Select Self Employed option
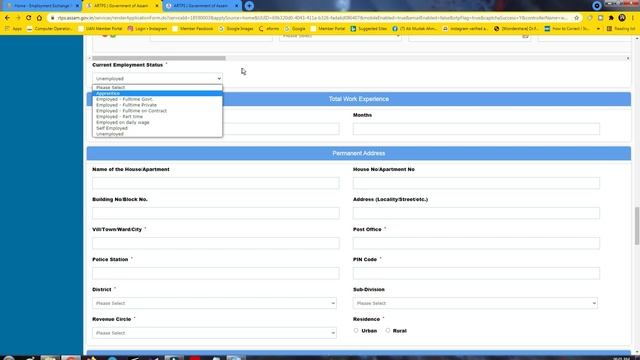Screen dimensions: 640x360 pyautogui.click(x=157, y=128)
